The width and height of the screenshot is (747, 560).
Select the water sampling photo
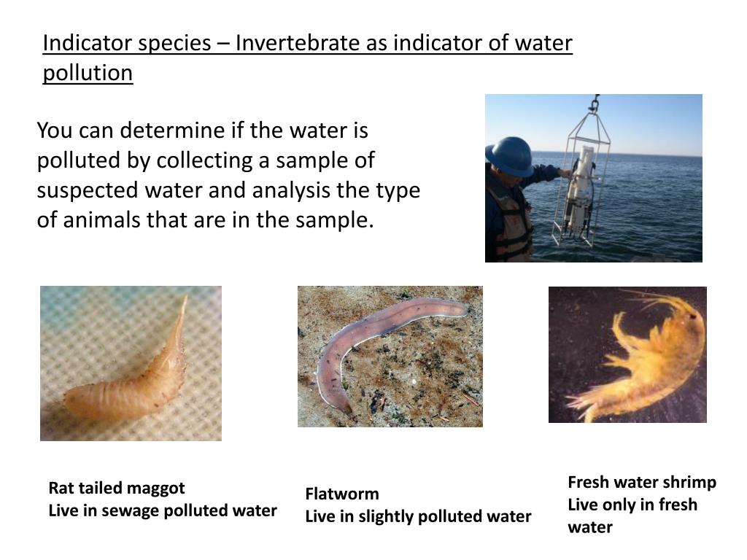(x=594, y=178)
